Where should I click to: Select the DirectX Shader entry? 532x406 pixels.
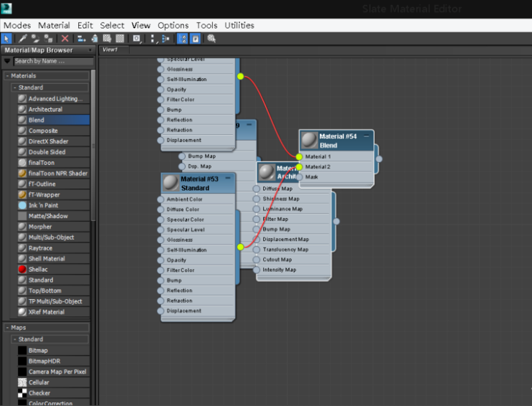54,141
